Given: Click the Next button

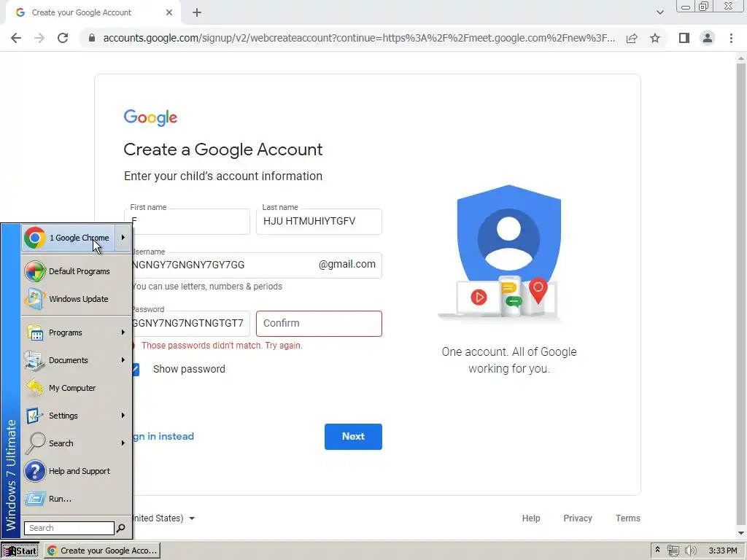Looking at the screenshot, I should click(x=353, y=437).
